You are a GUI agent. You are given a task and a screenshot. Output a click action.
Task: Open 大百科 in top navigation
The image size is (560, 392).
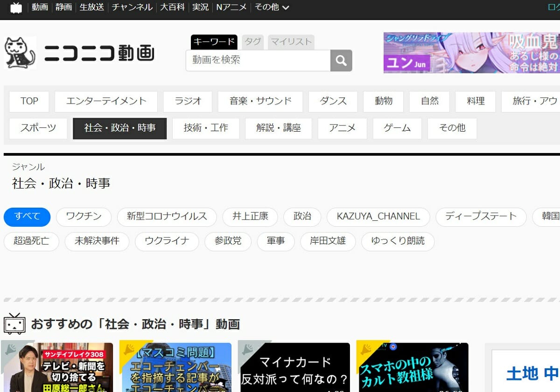coord(173,7)
